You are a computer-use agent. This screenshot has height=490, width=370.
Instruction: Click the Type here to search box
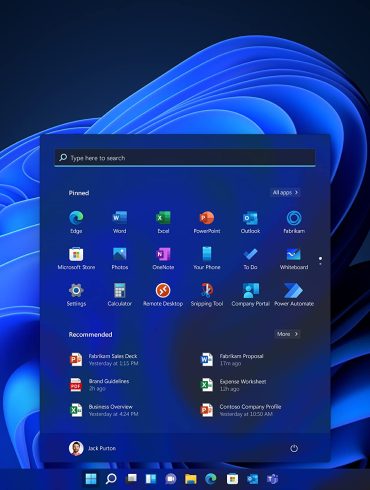pyautogui.click(x=185, y=158)
